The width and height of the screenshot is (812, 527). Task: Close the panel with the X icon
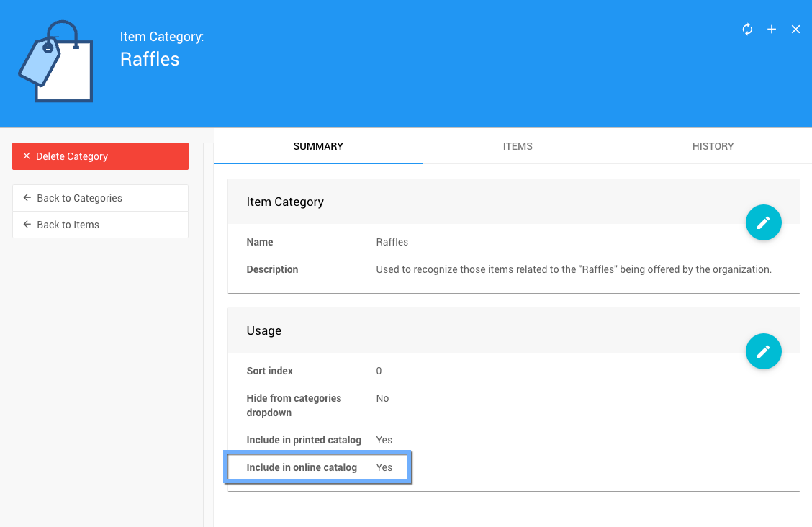click(x=795, y=30)
